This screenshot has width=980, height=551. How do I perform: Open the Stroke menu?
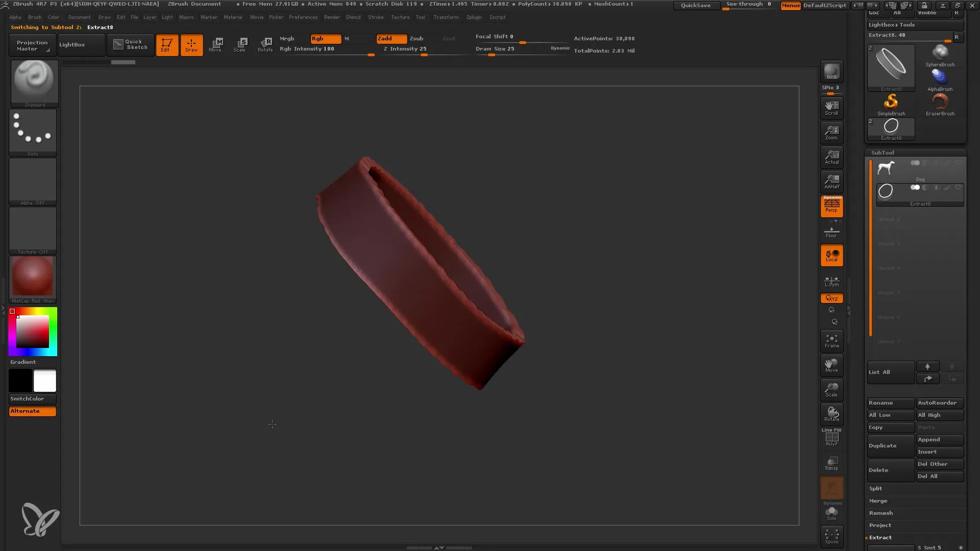click(376, 17)
